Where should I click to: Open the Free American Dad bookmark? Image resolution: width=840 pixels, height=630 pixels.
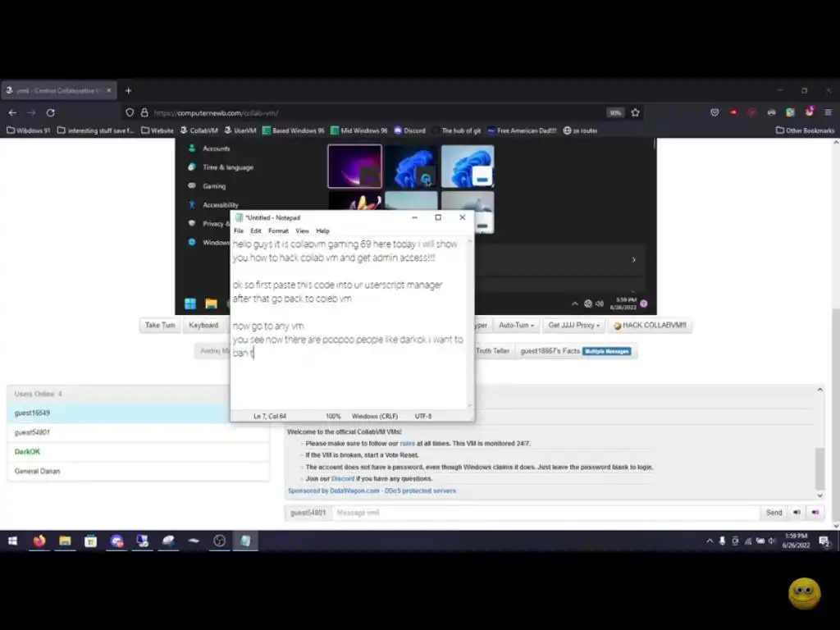pos(522,130)
